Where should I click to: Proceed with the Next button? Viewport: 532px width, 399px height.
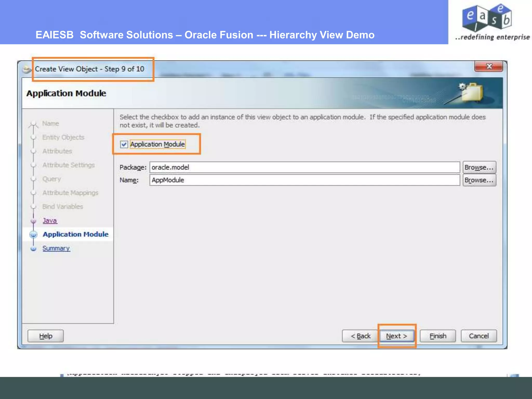396,336
